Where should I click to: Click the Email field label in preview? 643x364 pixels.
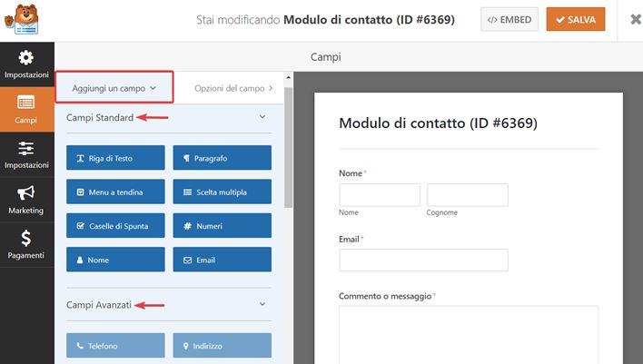coord(349,240)
